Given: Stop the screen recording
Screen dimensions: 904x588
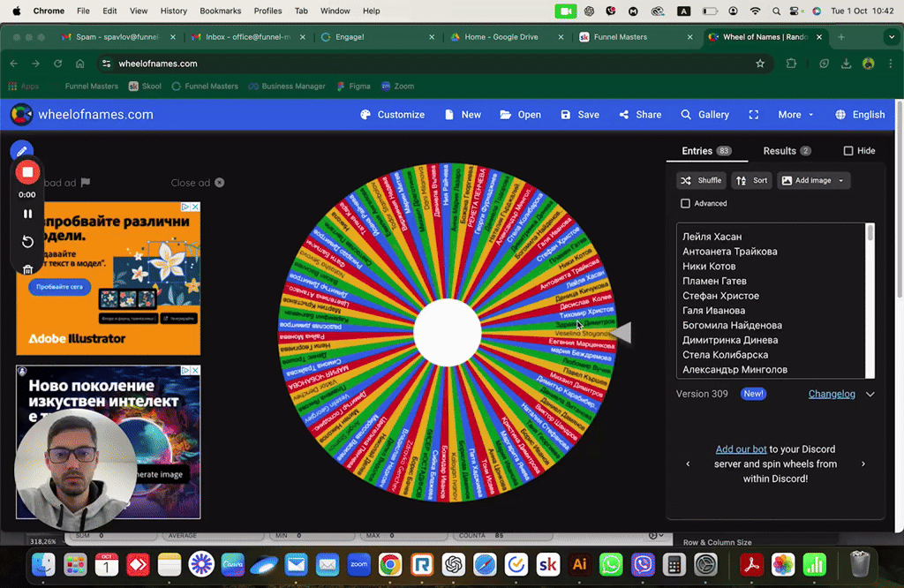Looking at the screenshot, I should click(27, 172).
